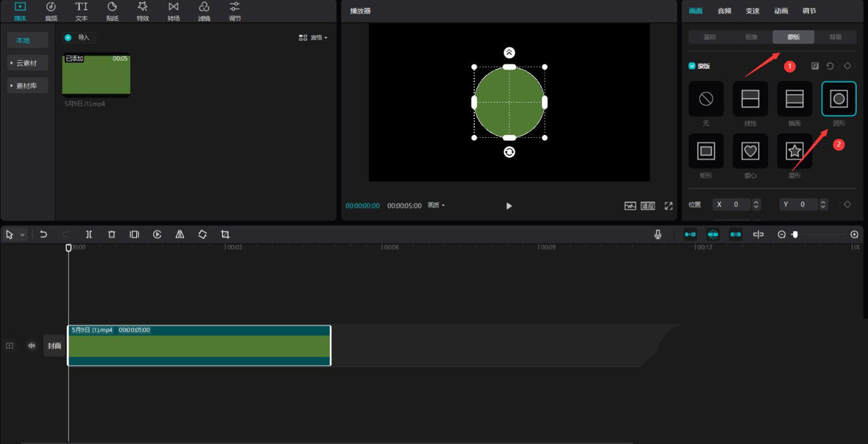Toggle the main track magnet snapping
Screen dimensions: 868x444
click(x=690, y=234)
